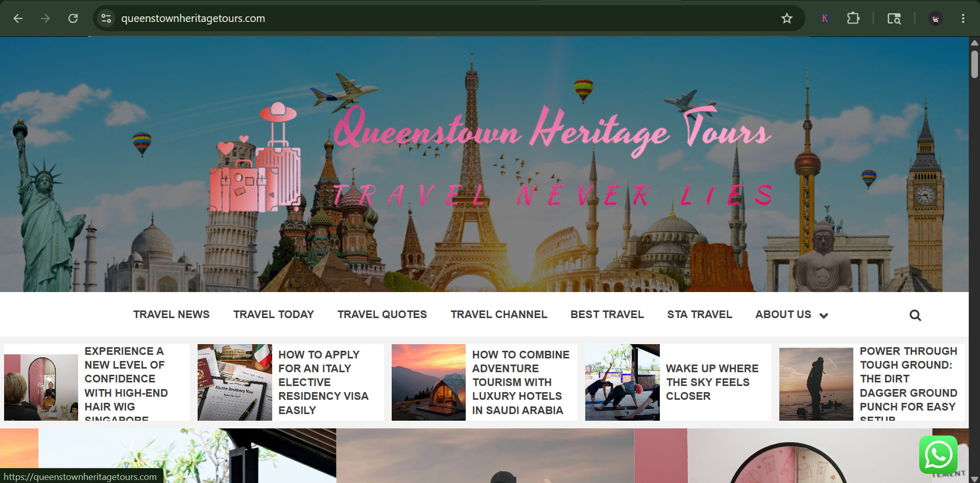Open 'Wake Up Where the Sky Feels Closer'
The image size is (980, 483).
pos(712,382)
